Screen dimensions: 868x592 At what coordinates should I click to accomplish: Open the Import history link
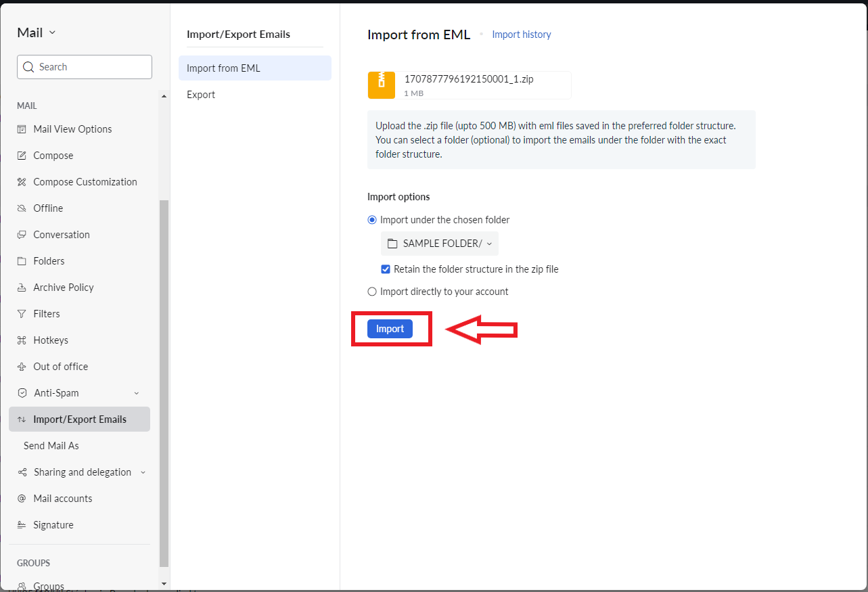[x=521, y=35]
